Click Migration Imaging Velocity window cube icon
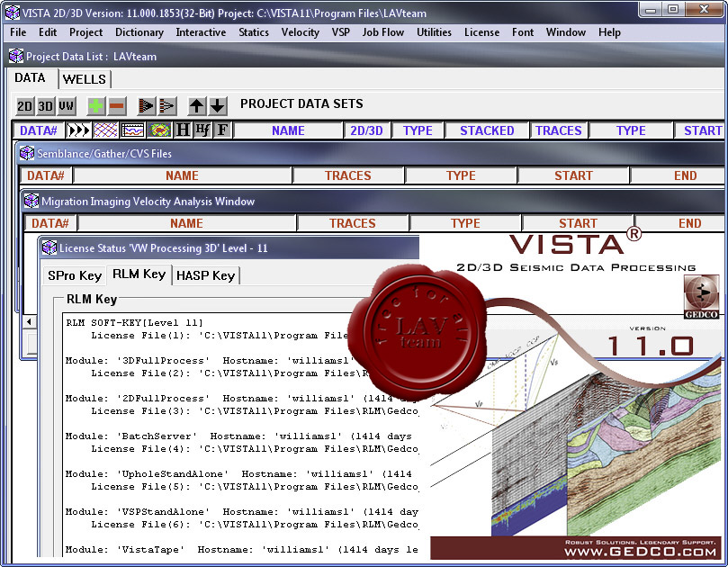The image size is (728, 567). [x=31, y=201]
